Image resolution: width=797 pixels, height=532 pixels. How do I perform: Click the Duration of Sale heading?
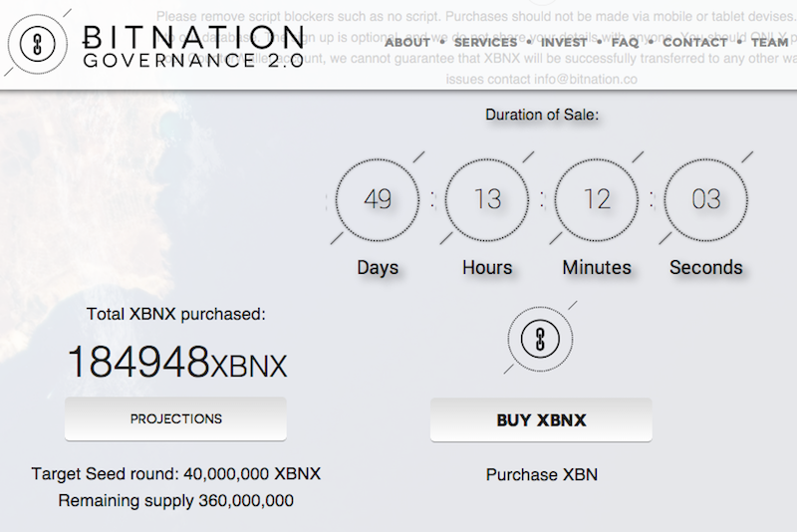pos(542,115)
